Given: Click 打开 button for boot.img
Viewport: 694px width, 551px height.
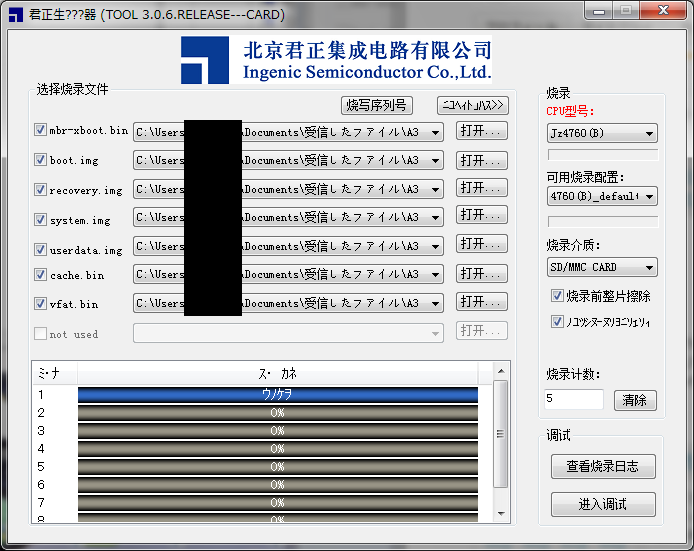Looking at the screenshot, I should [x=482, y=160].
